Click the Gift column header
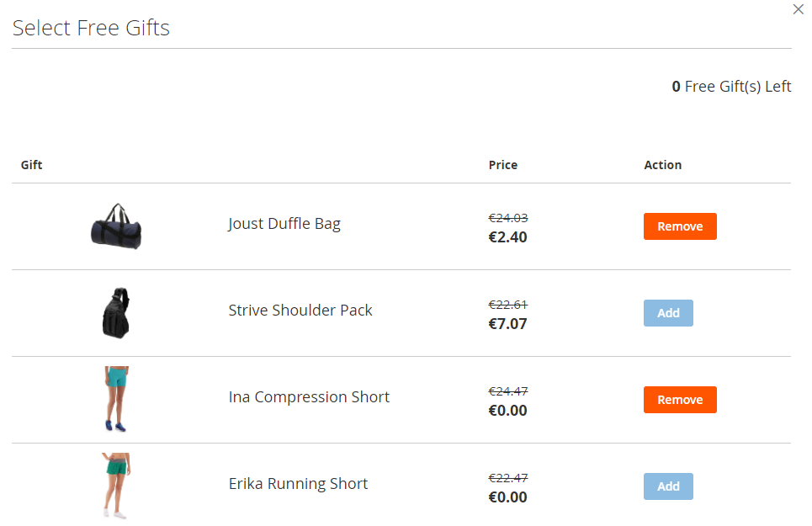Screen dimensions: 812x526 point(32,165)
